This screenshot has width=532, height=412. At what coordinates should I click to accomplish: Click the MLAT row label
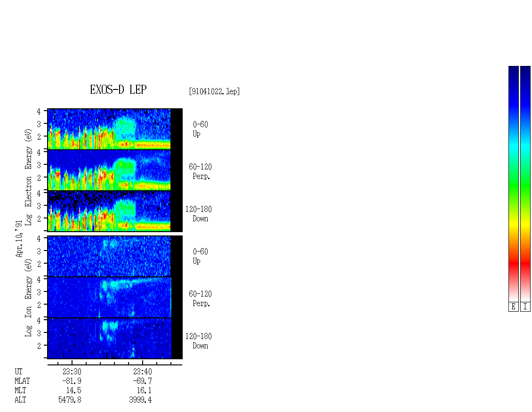[22, 381]
